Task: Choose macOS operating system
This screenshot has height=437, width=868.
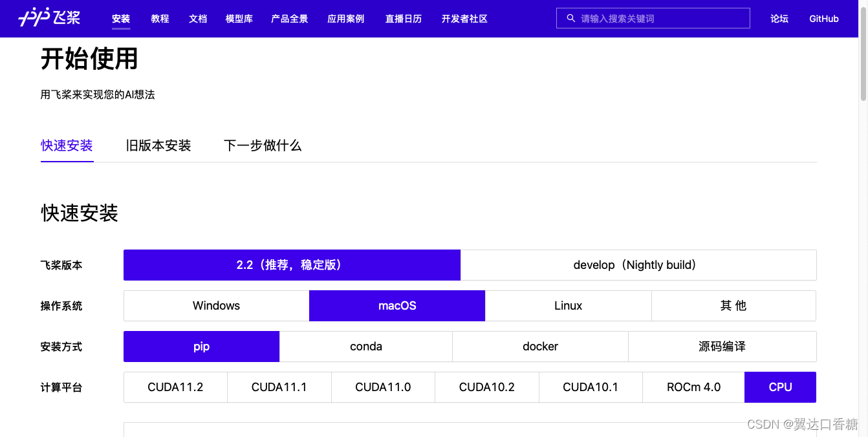Action: pyautogui.click(x=397, y=306)
